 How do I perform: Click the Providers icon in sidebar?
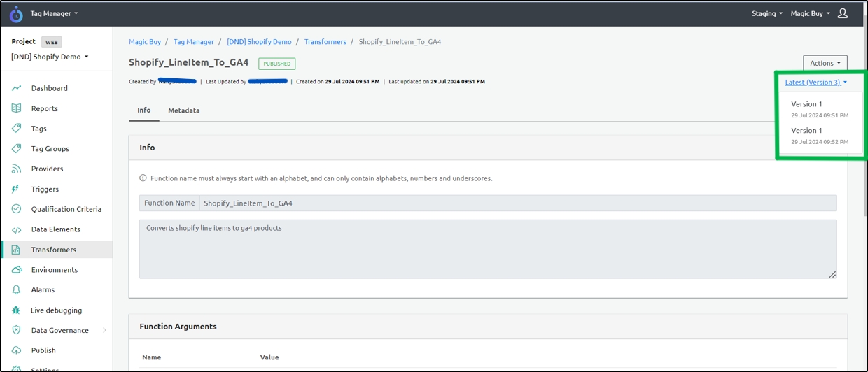(x=17, y=169)
